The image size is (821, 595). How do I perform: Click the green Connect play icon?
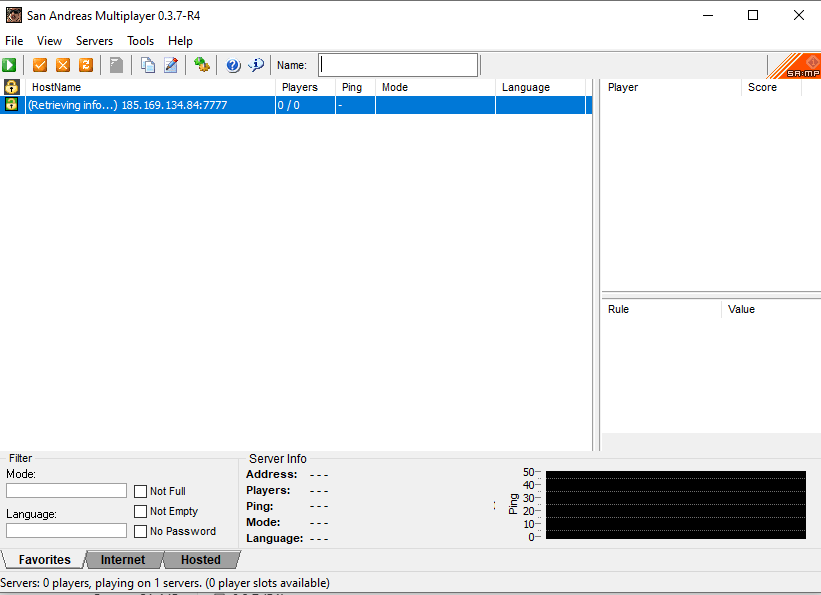(x=10, y=65)
